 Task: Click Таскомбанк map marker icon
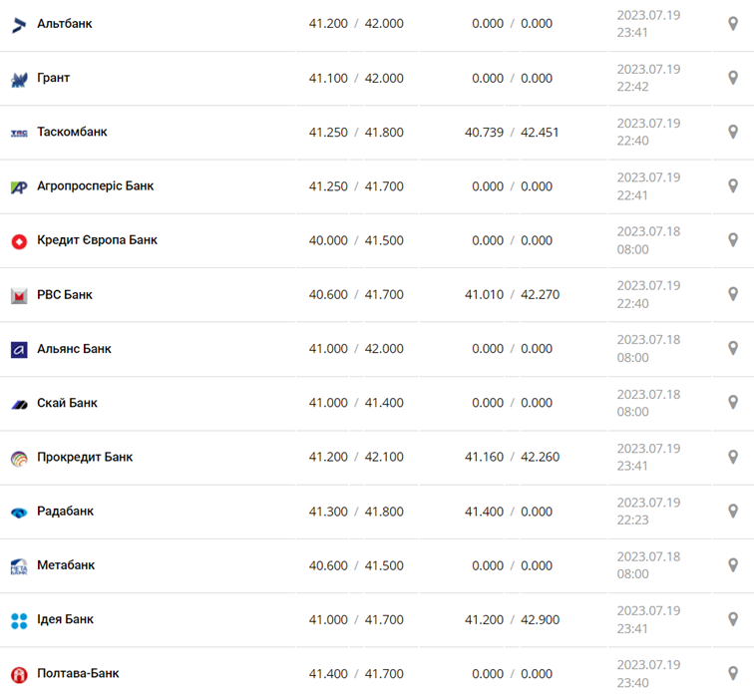[x=733, y=132]
